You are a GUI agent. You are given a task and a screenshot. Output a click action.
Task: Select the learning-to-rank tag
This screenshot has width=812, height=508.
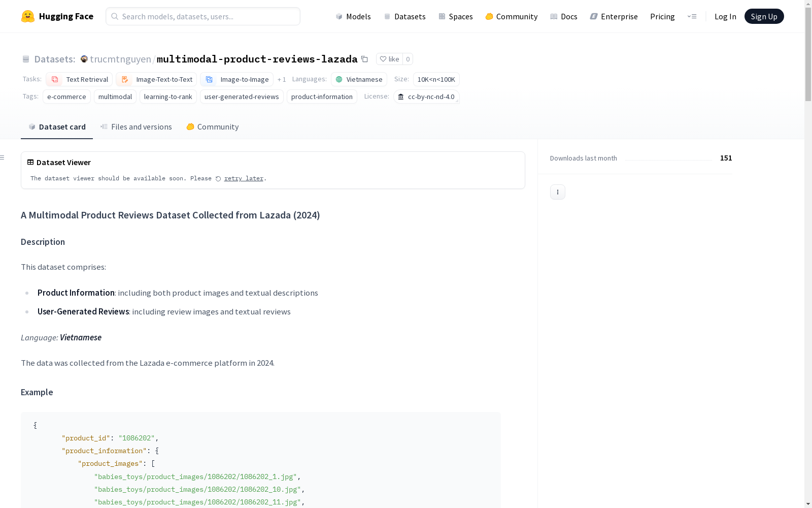click(168, 97)
